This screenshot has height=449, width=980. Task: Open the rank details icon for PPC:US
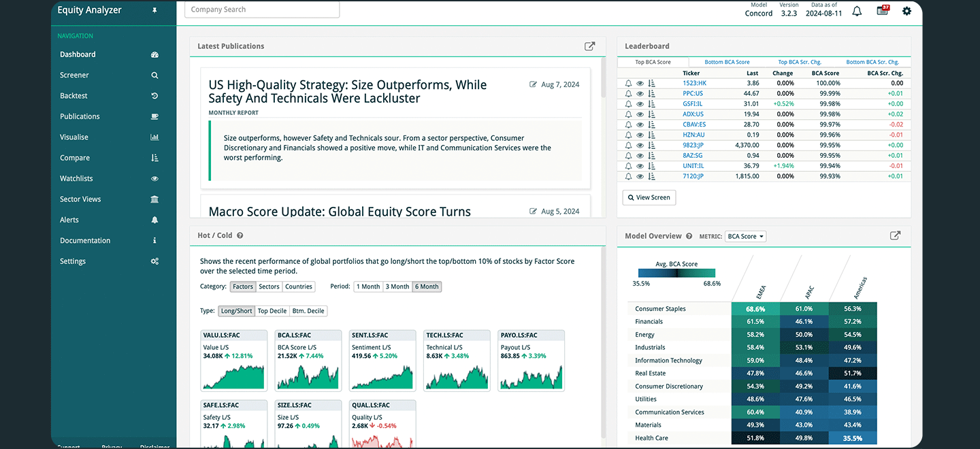pos(651,93)
